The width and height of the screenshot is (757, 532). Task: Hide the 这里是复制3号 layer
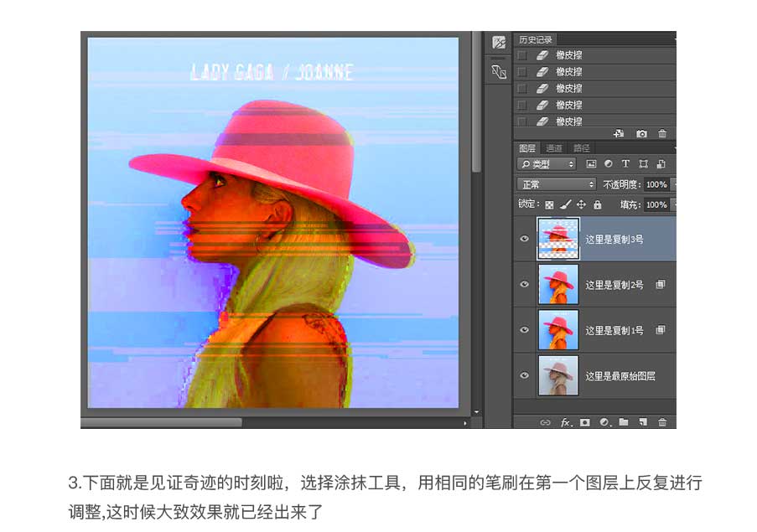[x=524, y=239]
